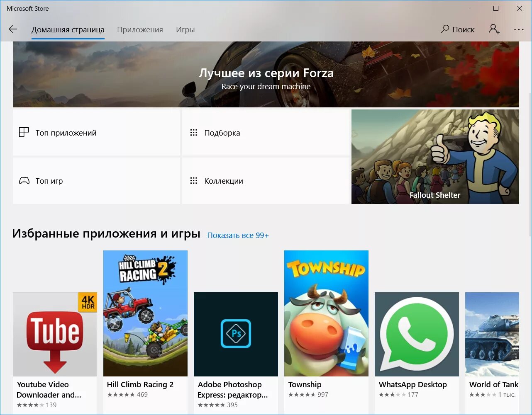Click the Adobe Photoshop Express title
The image size is (532, 415).
[233, 390]
